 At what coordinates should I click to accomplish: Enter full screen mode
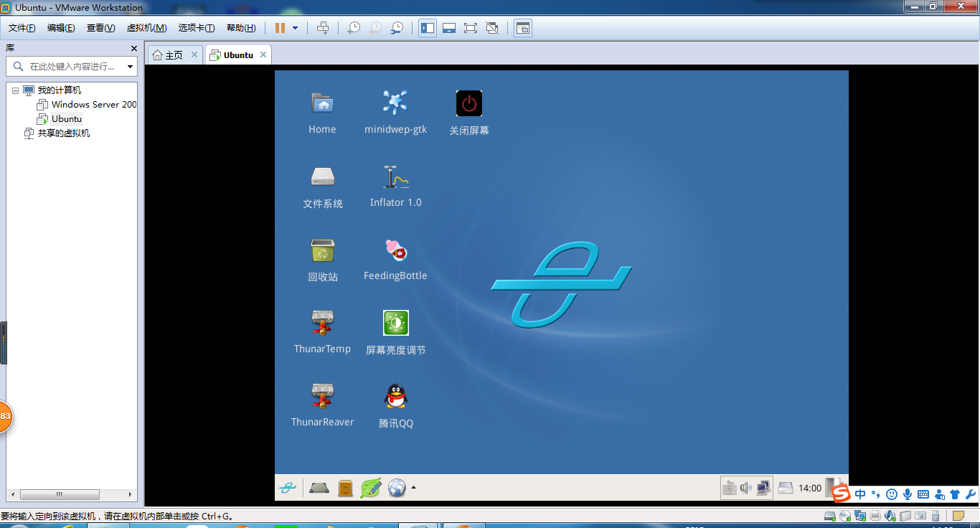click(471, 28)
